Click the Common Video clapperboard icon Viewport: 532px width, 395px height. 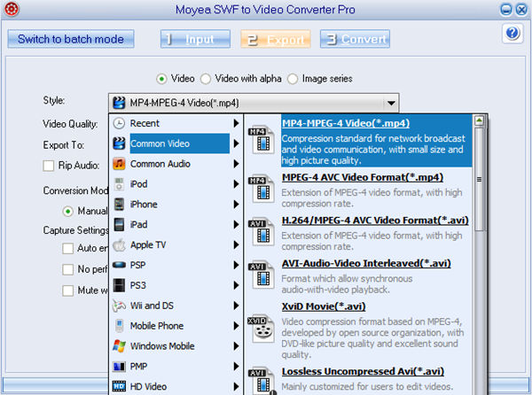(119, 143)
